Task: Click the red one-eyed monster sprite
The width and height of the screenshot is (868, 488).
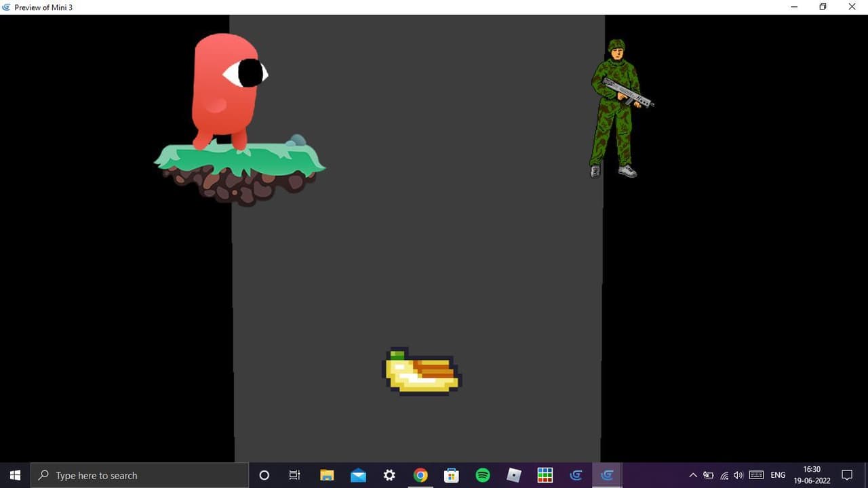Action: (x=229, y=91)
